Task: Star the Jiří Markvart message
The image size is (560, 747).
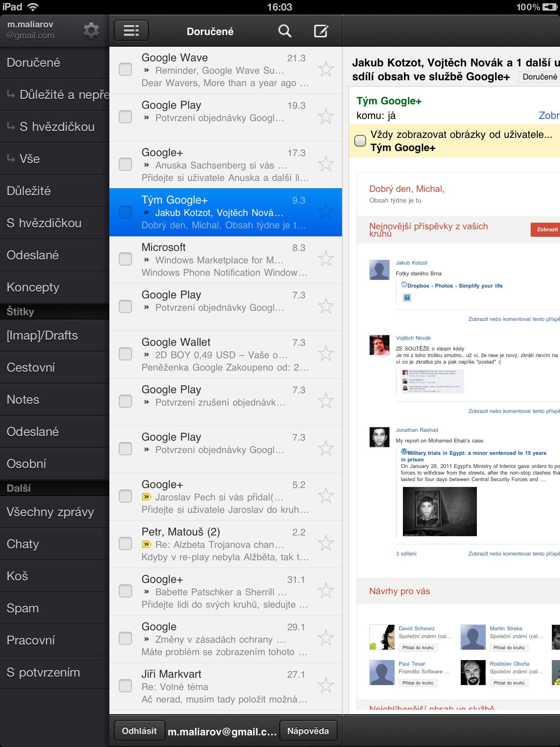Action: pos(326,686)
